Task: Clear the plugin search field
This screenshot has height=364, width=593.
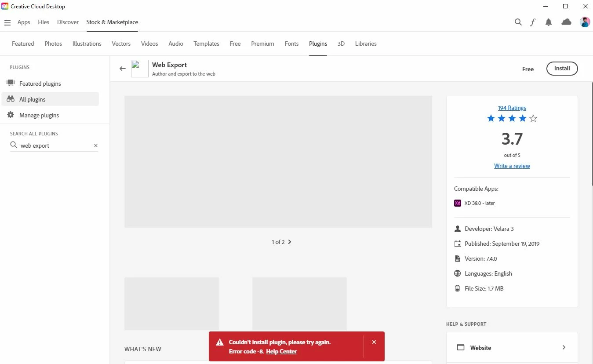Action: point(96,146)
